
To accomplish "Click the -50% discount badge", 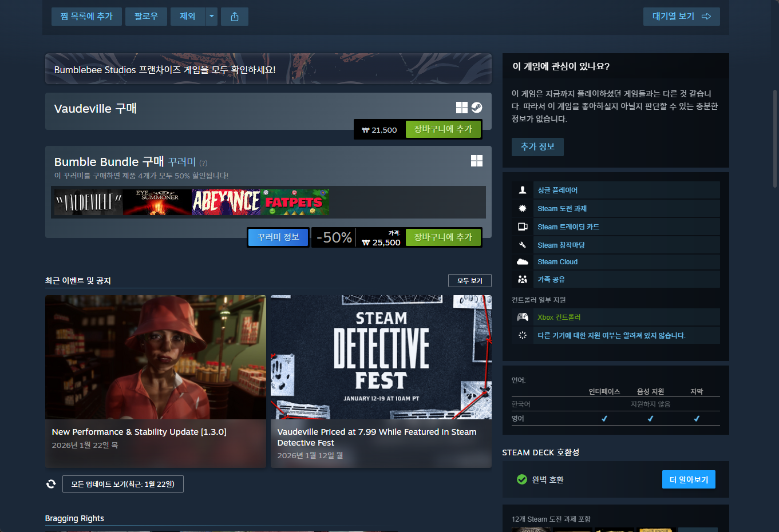I will pos(334,237).
